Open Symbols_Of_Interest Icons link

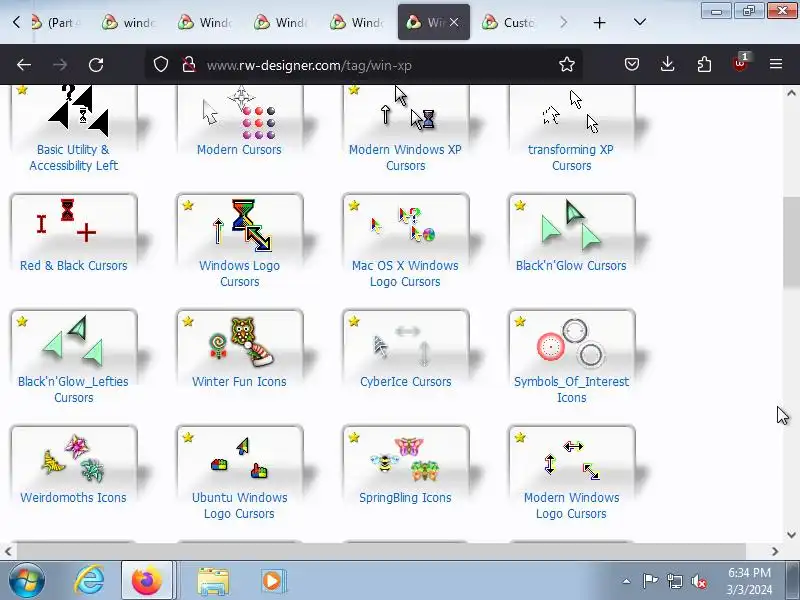tap(571, 389)
